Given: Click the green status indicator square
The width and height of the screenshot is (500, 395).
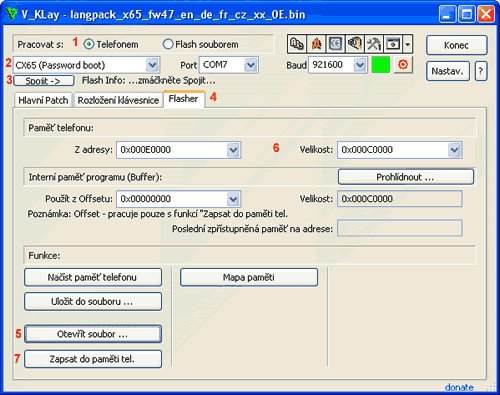Looking at the screenshot, I should click(381, 64).
